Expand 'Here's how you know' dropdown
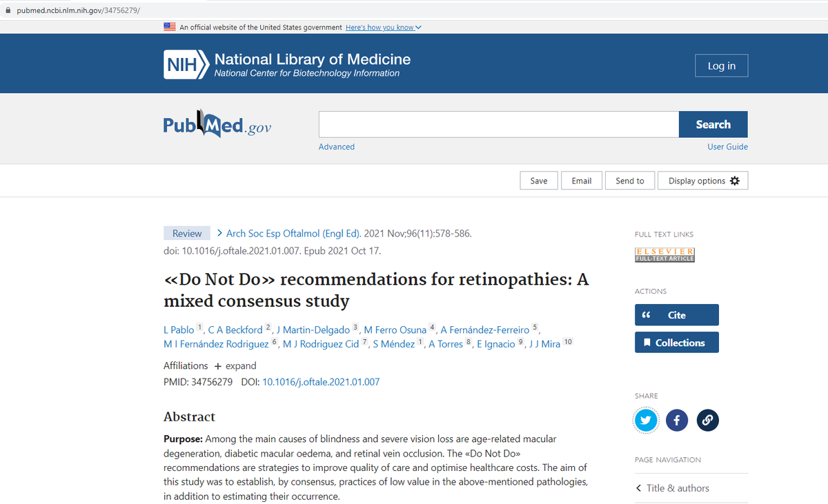Viewport: 828px width, 504px height. pyautogui.click(x=383, y=28)
